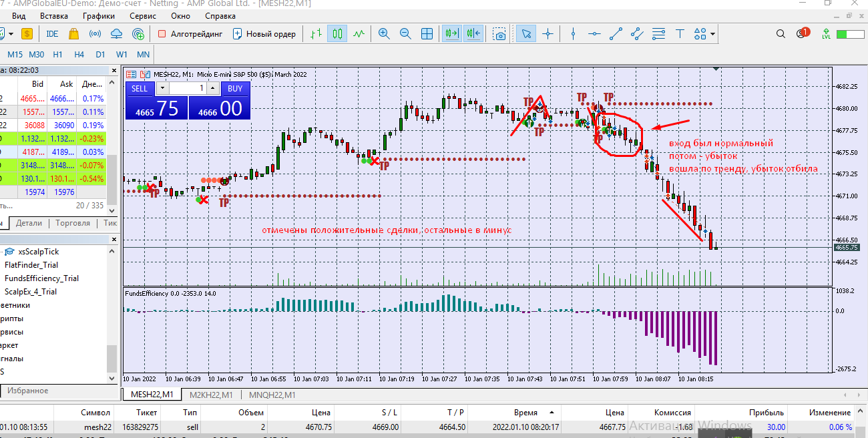Draw a horizontal line on chart
The height and width of the screenshot is (438, 868).
(x=594, y=33)
